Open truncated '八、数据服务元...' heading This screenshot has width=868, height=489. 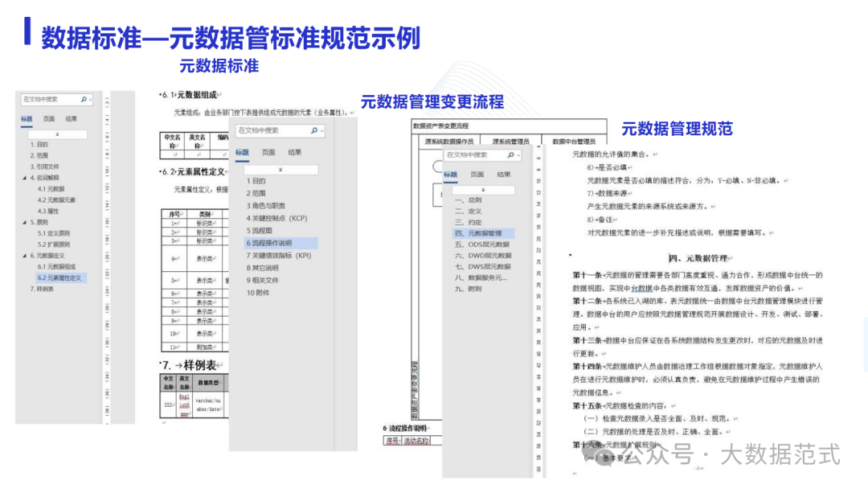[481, 278]
